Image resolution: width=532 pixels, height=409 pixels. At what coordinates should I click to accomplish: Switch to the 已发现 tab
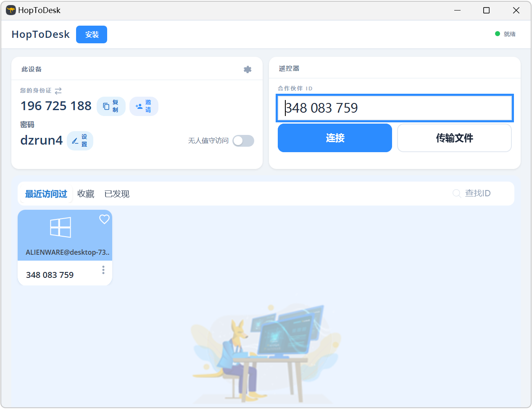pyautogui.click(x=117, y=194)
